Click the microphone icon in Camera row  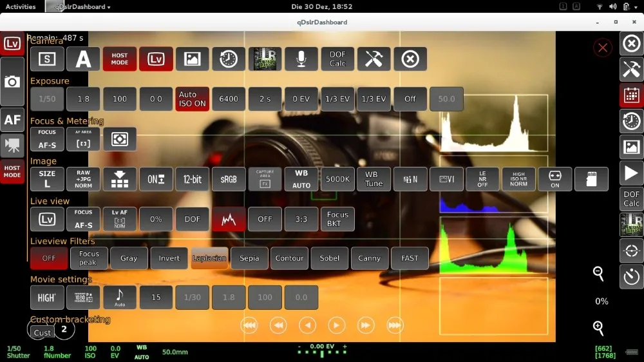(301, 59)
